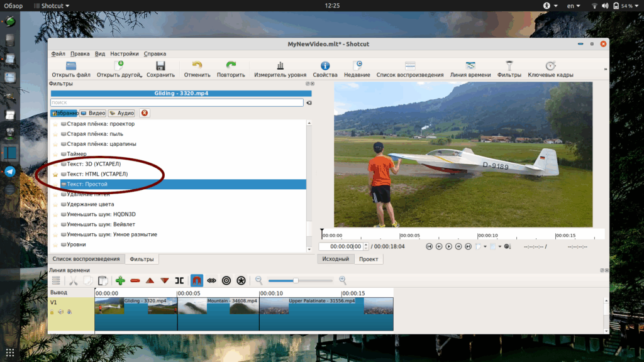Click the Keyframes toolbar icon
Viewport: 644px width, 362px height.
tap(550, 69)
